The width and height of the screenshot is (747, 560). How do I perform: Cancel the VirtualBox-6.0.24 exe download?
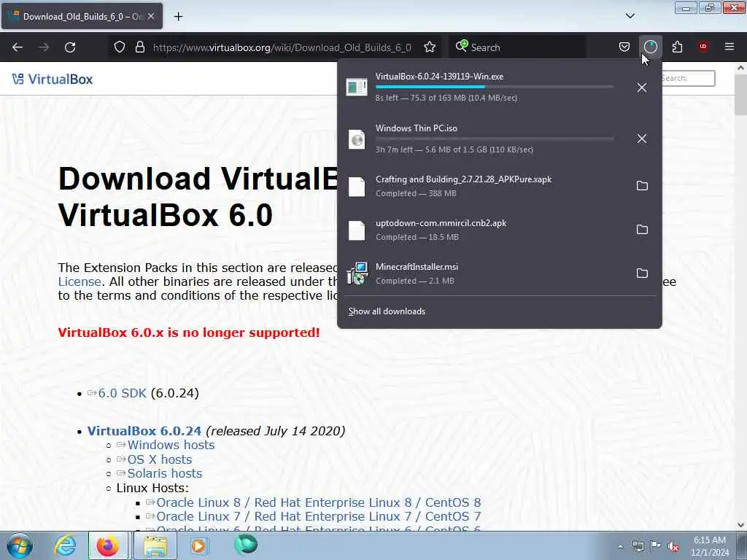[x=642, y=87]
